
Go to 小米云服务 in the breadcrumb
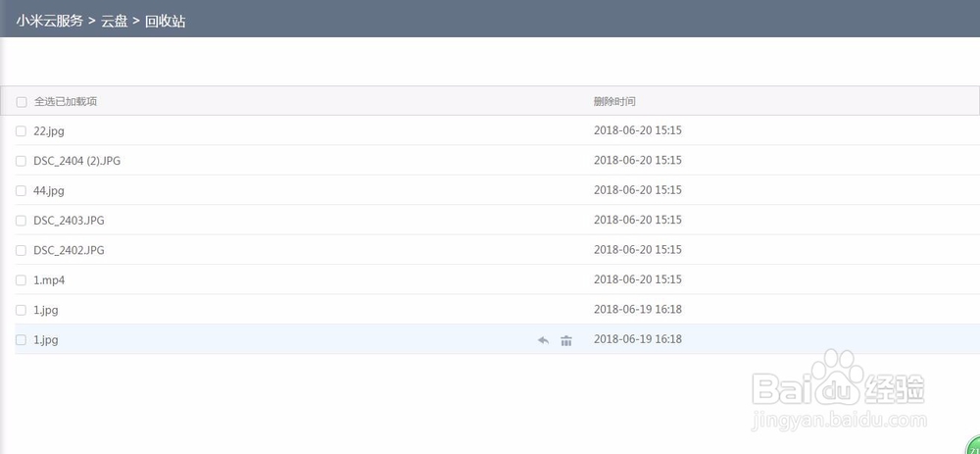pos(49,21)
